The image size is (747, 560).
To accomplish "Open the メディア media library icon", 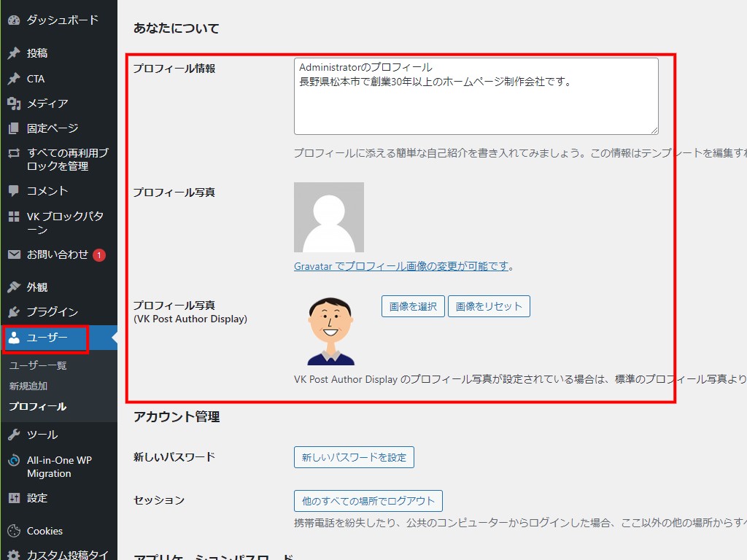I will coord(14,104).
